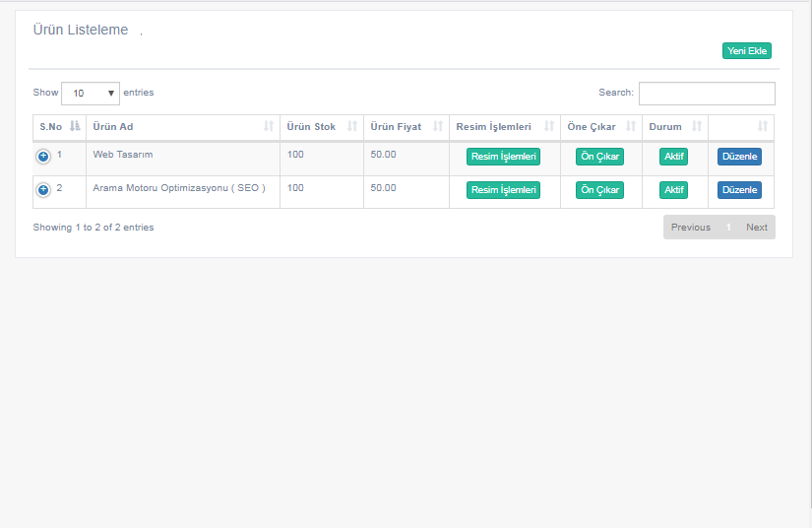Click price 50.00 in Web Tasarım row

click(x=383, y=155)
